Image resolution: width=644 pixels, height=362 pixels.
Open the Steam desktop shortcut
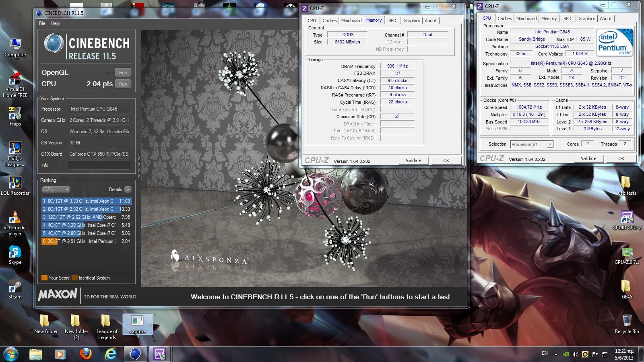(15, 290)
